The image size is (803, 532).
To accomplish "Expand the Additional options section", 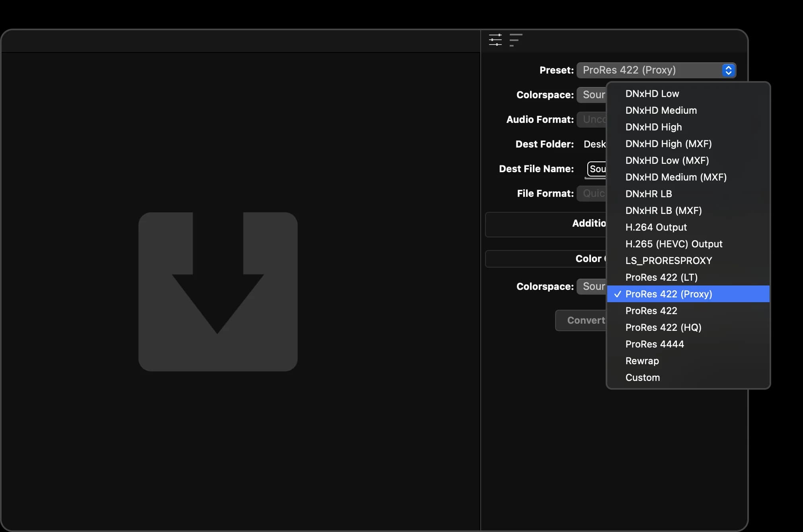I will click(x=546, y=224).
